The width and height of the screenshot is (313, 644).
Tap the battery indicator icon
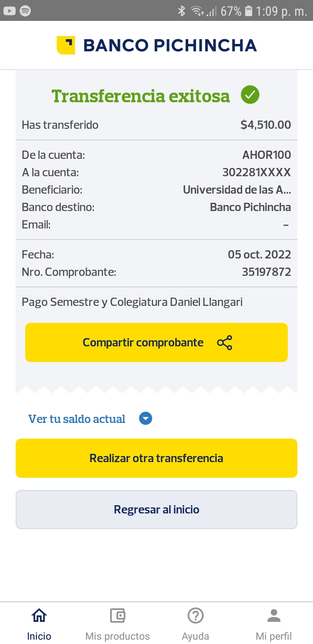point(249,11)
